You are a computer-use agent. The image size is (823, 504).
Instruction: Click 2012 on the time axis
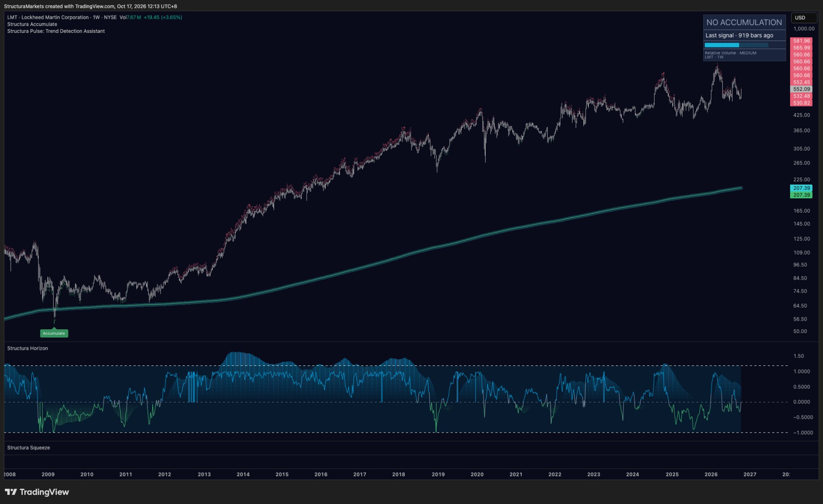tap(165, 474)
